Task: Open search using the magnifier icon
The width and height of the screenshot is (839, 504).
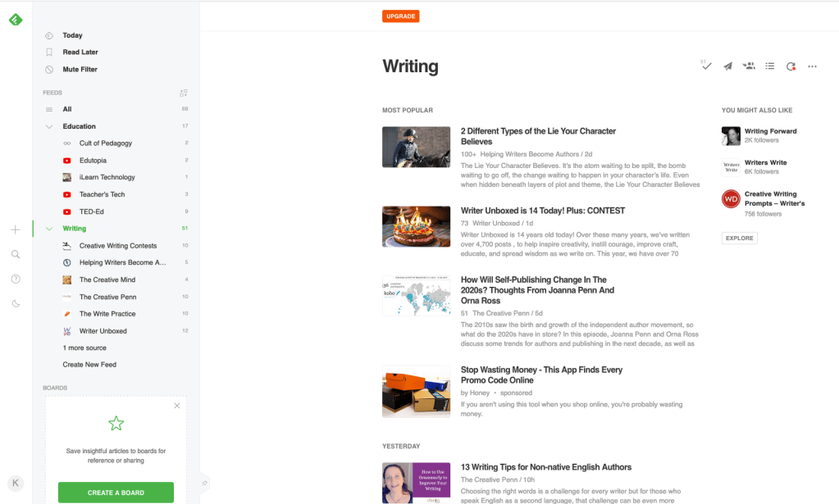Action: click(16, 255)
